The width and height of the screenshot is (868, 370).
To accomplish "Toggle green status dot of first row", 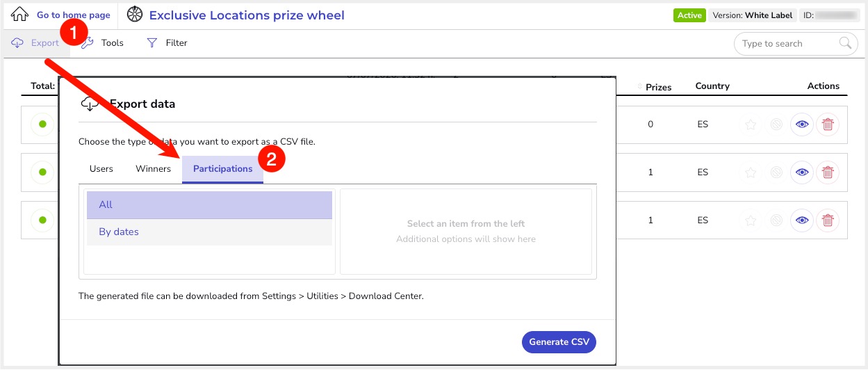I will tap(42, 124).
